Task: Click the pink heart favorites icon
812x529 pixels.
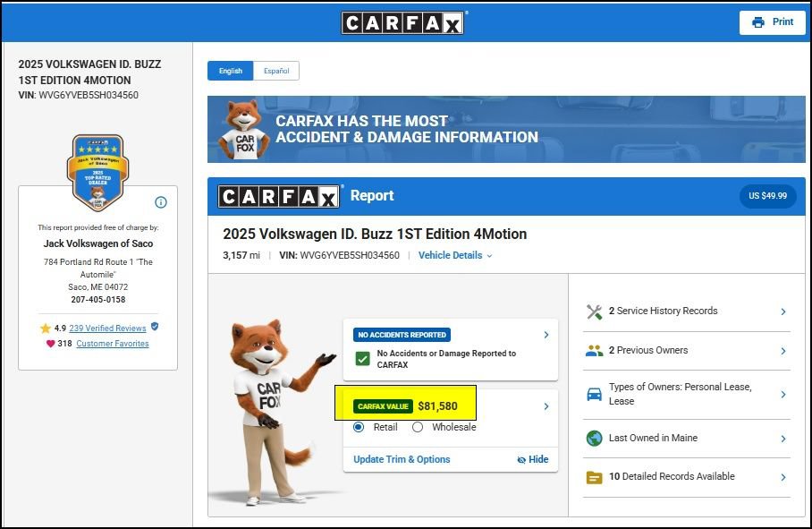Action: coord(50,343)
